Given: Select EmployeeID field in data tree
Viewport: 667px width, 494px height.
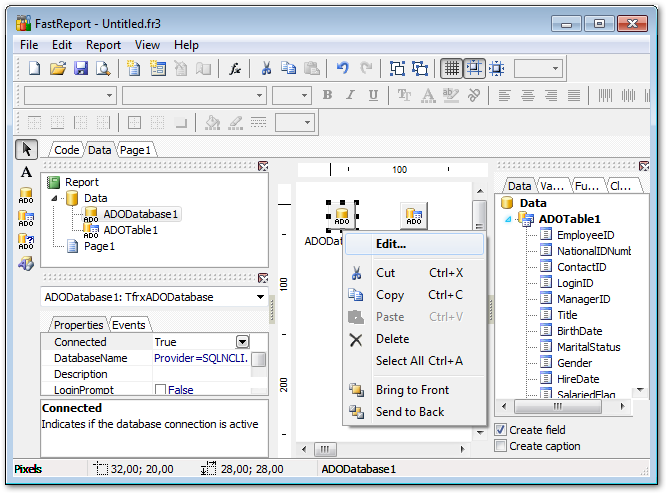Looking at the screenshot, I should tap(585, 235).
